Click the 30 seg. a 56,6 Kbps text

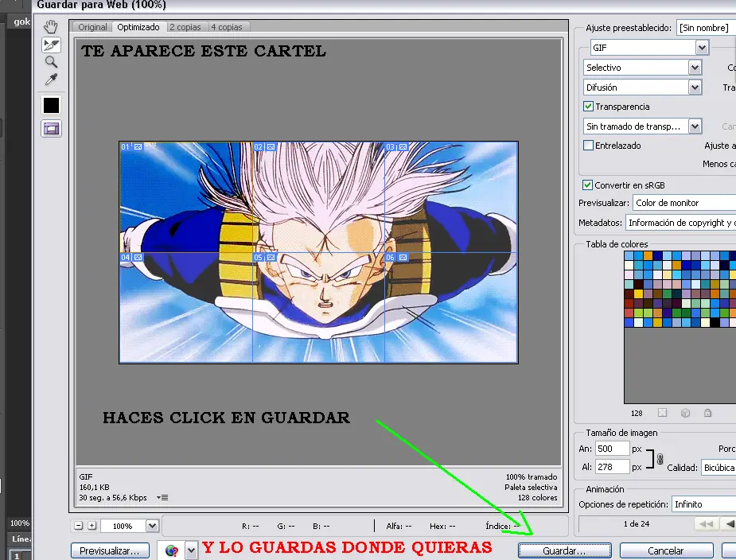(x=113, y=498)
